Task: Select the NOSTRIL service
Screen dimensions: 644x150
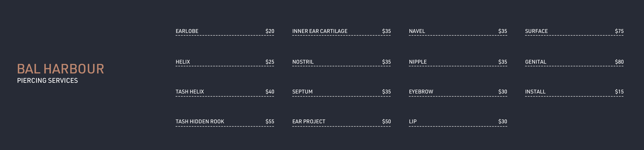Action: point(303,62)
